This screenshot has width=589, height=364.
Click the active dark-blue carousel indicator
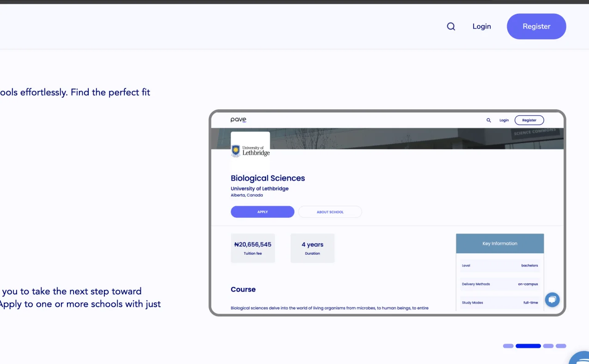(528, 346)
